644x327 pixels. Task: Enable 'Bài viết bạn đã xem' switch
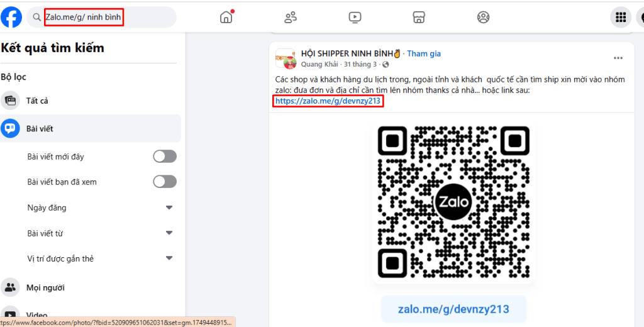[165, 182]
